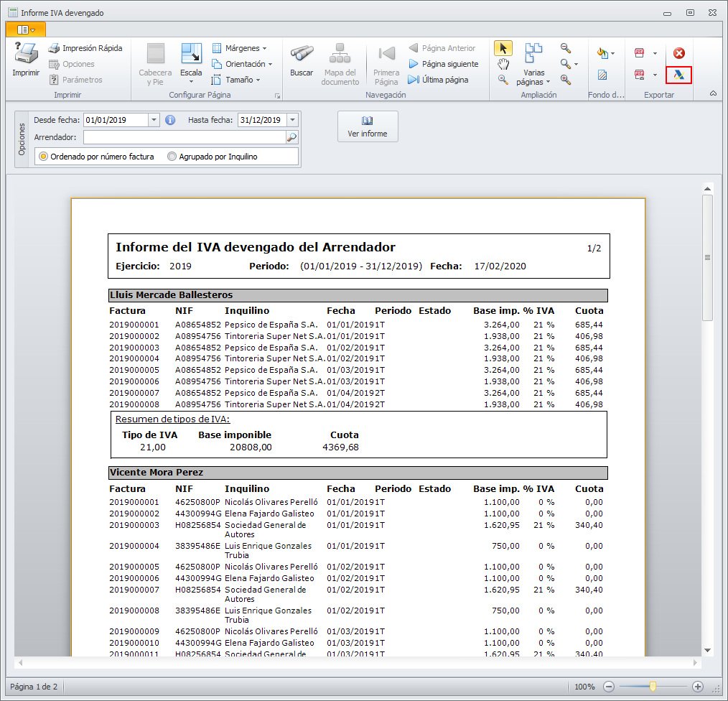The width and height of the screenshot is (728, 701).
Task: Select the hand pan tool
Action: [503, 64]
